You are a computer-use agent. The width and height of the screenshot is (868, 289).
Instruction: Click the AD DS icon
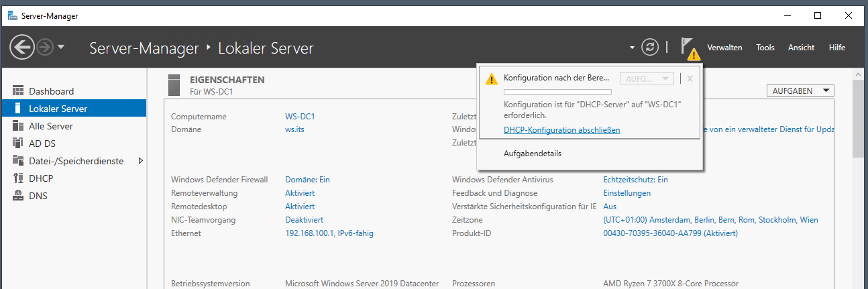coord(18,143)
